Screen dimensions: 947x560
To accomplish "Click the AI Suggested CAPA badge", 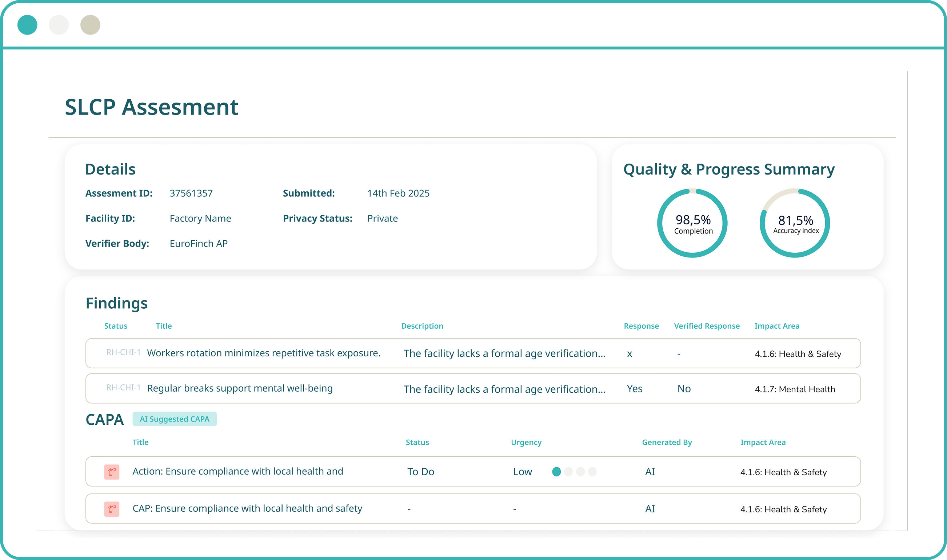I will click(x=175, y=419).
